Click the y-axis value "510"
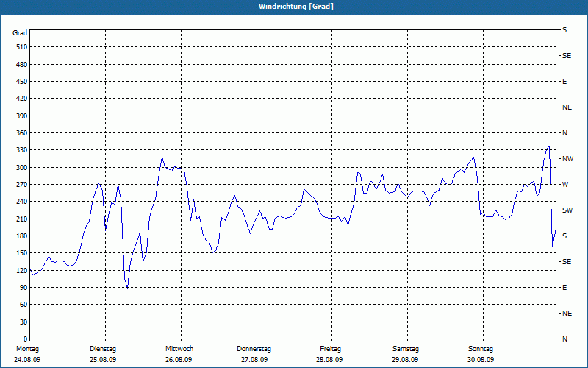This screenshot has height=368, width=588. [x=22, y=47]
